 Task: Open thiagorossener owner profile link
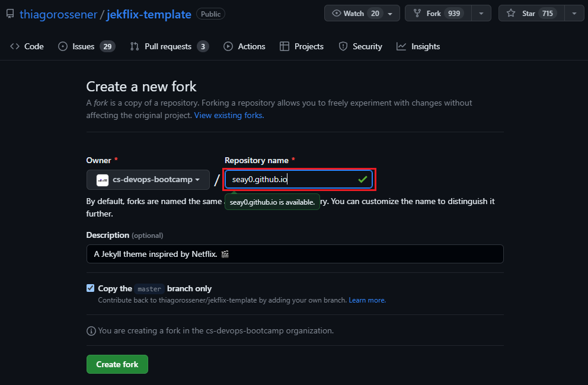(x=58, y=14)
